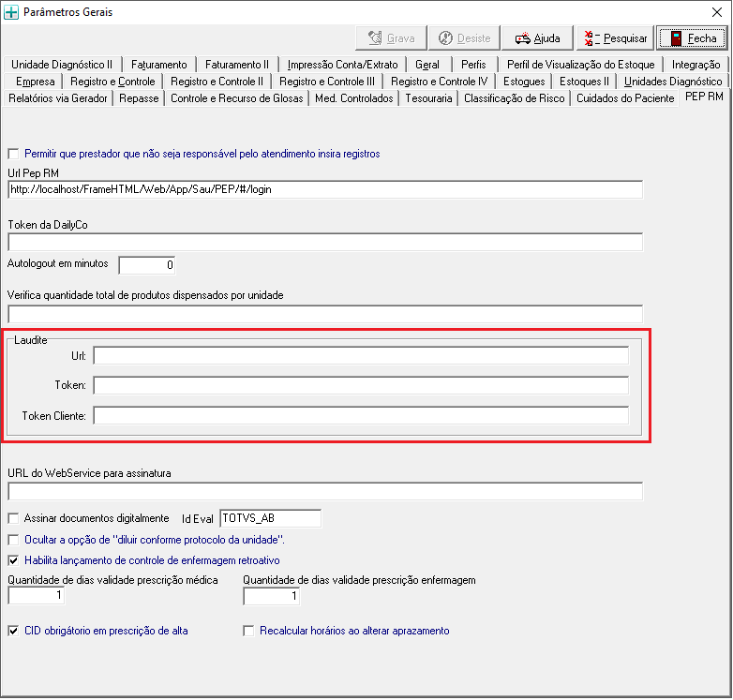Click dias validade prescrição médica field

tap(36, 595)
